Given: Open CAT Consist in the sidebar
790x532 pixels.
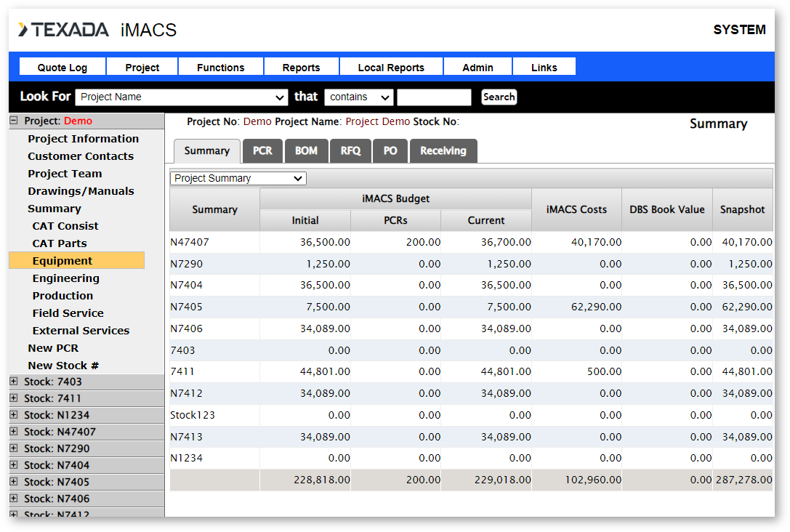Looking at the screenshot, I should tap(65, 226).
